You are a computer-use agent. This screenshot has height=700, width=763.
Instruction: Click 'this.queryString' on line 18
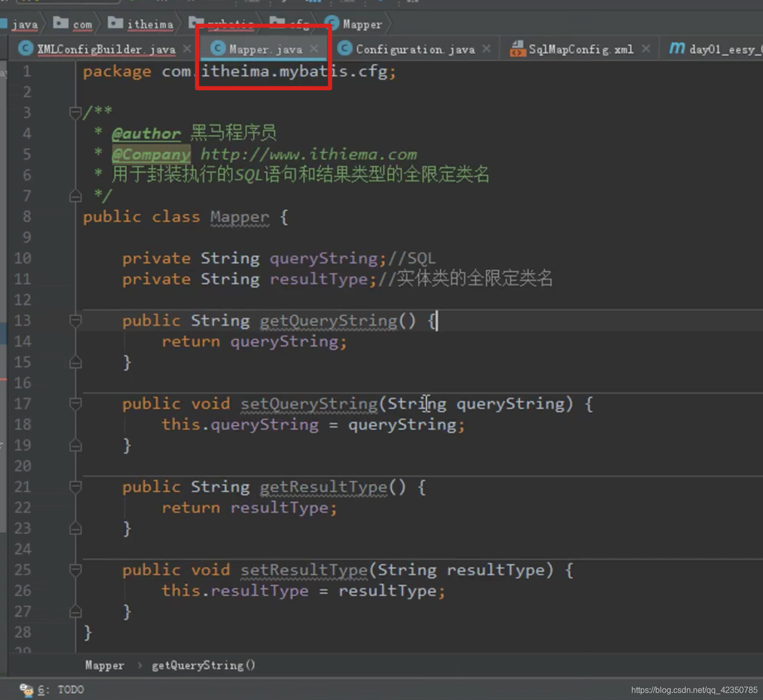(x=240, y=425)
